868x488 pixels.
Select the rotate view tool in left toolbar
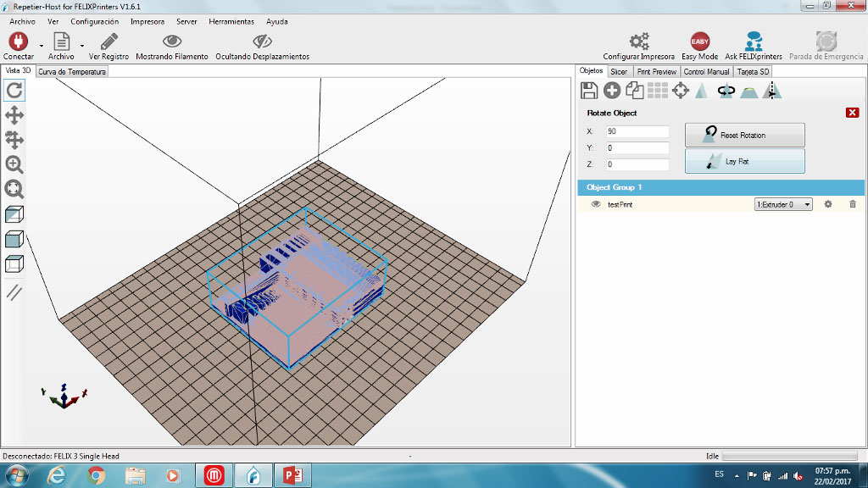pos(14,91)
